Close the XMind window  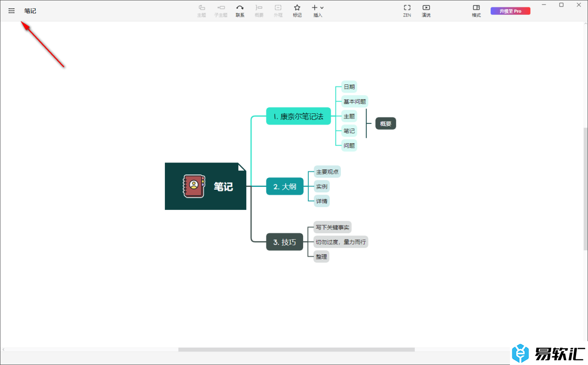click(x=579, y=5)
